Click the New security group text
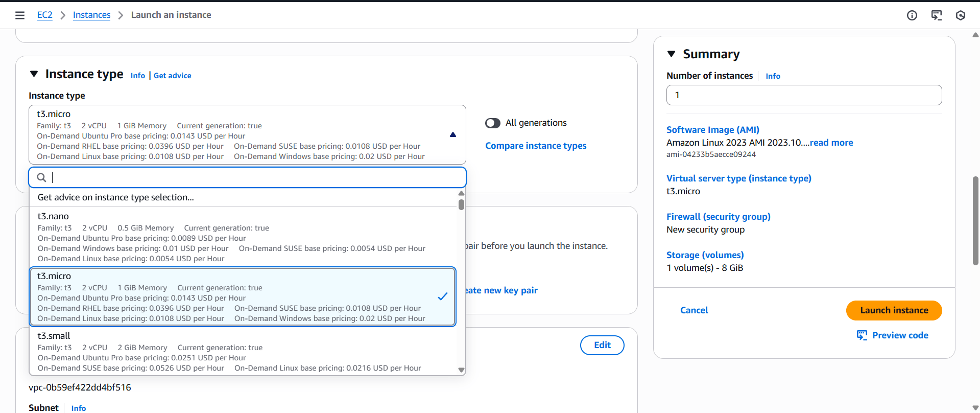980x413 pixels. coord(705,230)
